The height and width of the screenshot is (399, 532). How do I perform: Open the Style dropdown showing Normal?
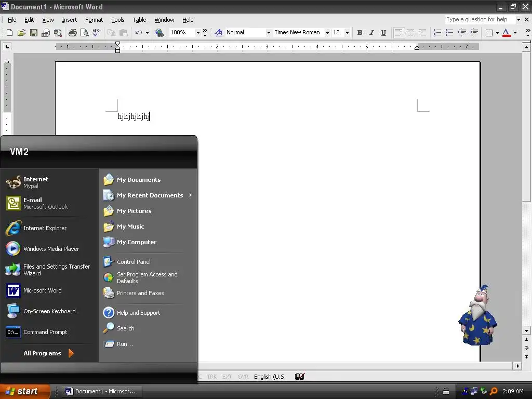point(269,33)
